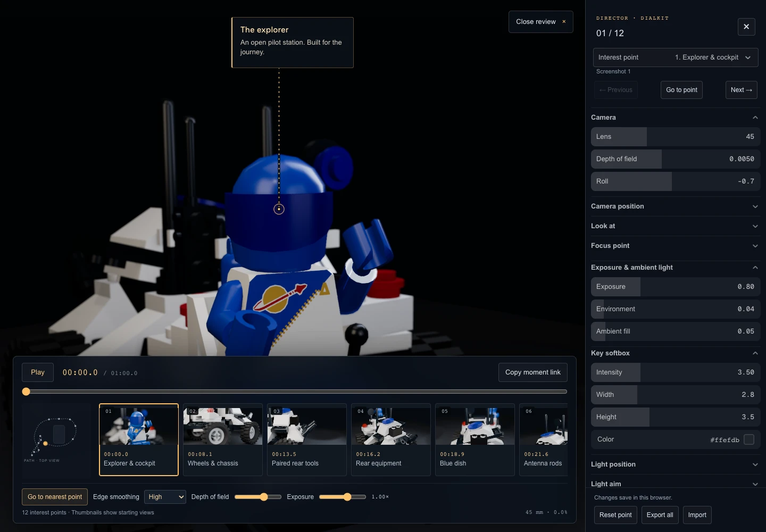Click the Import button
766x532 pixels.
pyautogui.click(x=697, y=515)
